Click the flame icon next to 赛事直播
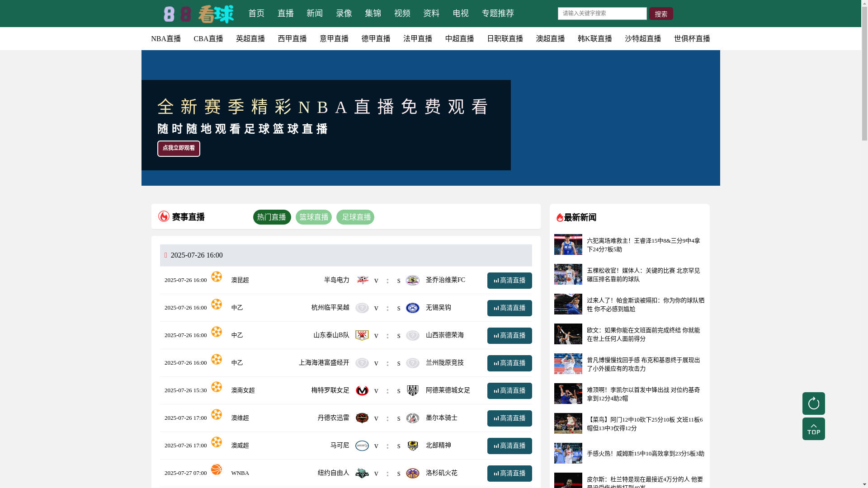The height and width of the screenshot is (488, 868). 164,216
